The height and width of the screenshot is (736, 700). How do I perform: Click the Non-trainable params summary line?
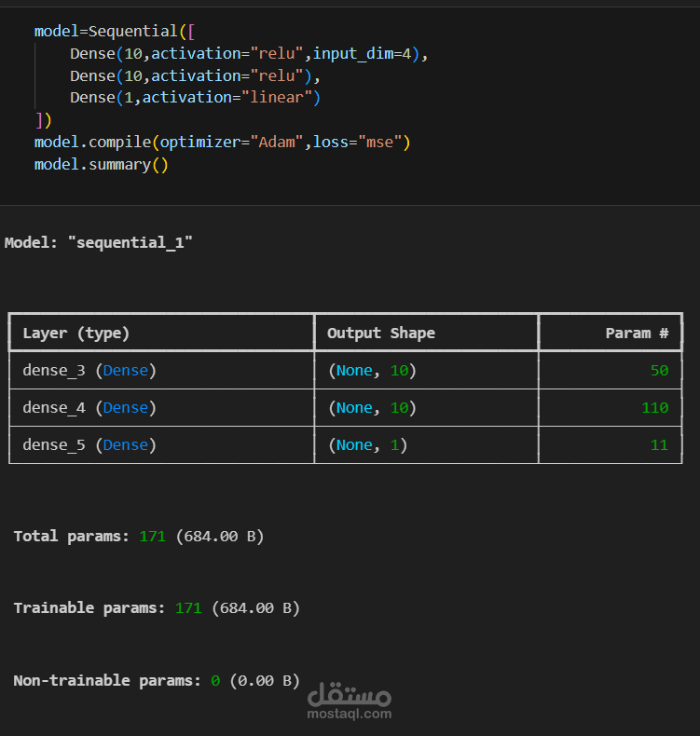click(x=157, y=680)
